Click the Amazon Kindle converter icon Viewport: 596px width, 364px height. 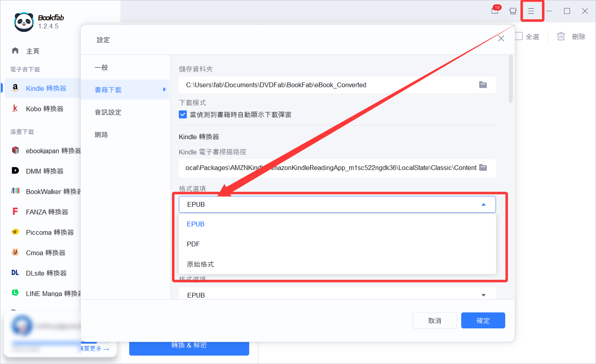(15, 88)
